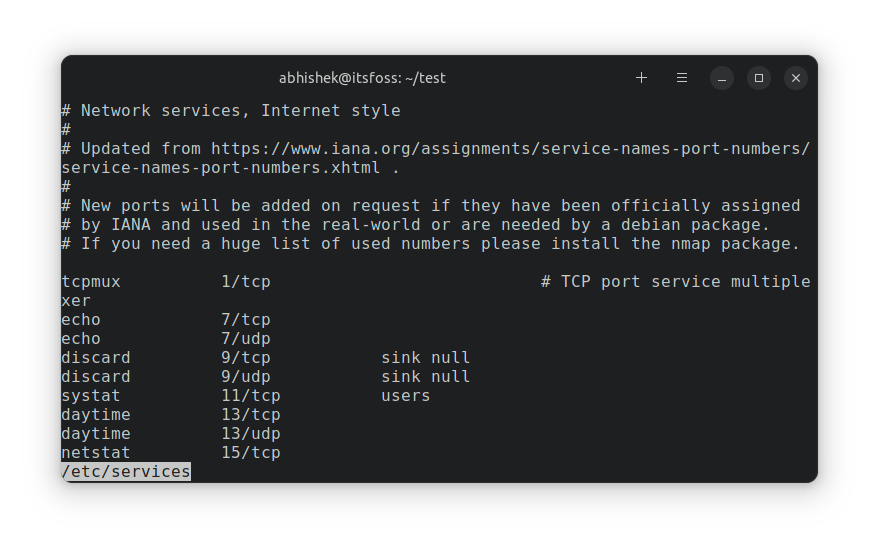
Task: Click the 1/tcp port entry
Action: pos(246,282)
